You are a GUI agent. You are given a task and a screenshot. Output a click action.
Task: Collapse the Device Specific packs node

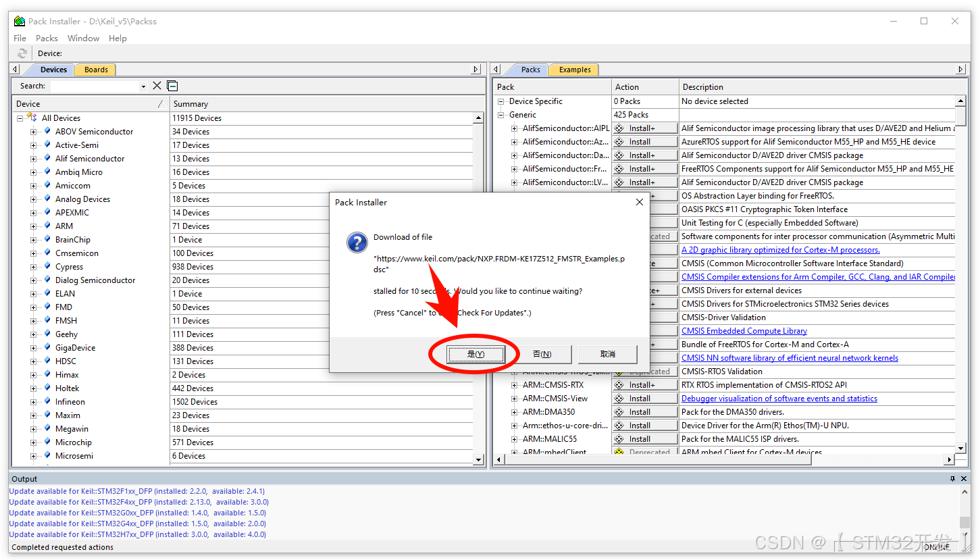point(501,101)
